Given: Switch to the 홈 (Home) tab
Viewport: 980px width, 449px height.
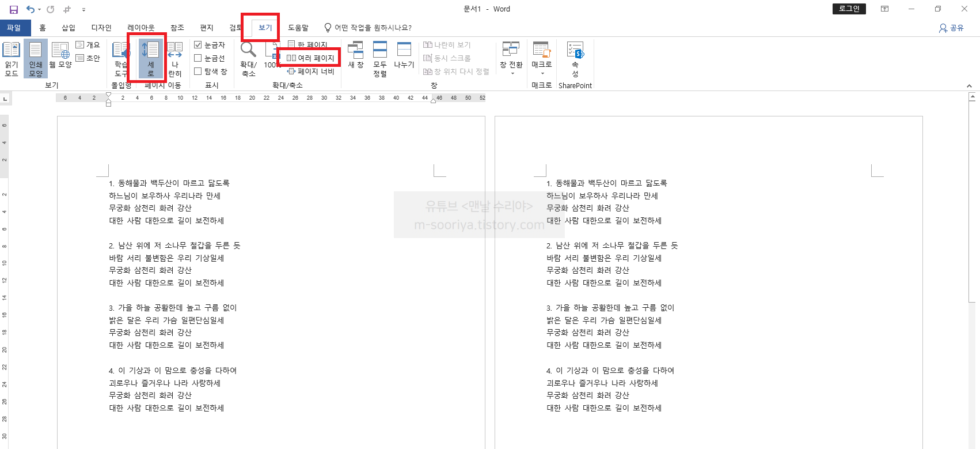Looking at the screenshot, I should (43, 28).
